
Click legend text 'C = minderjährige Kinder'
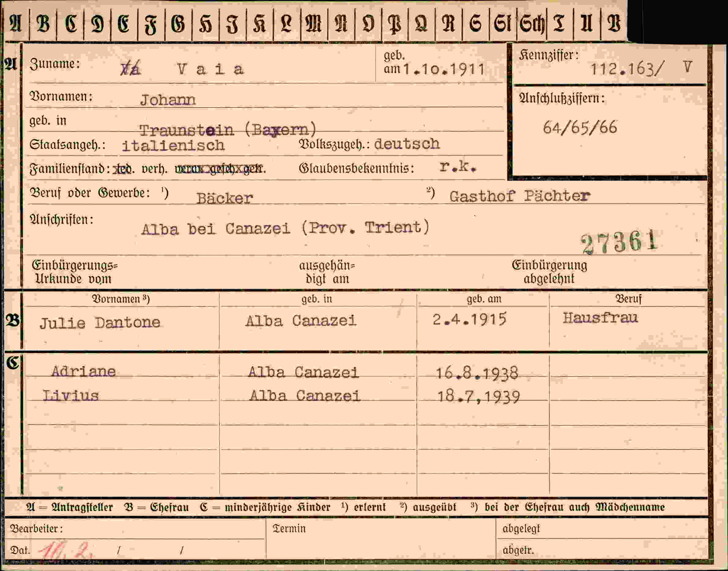coord(265,507)
